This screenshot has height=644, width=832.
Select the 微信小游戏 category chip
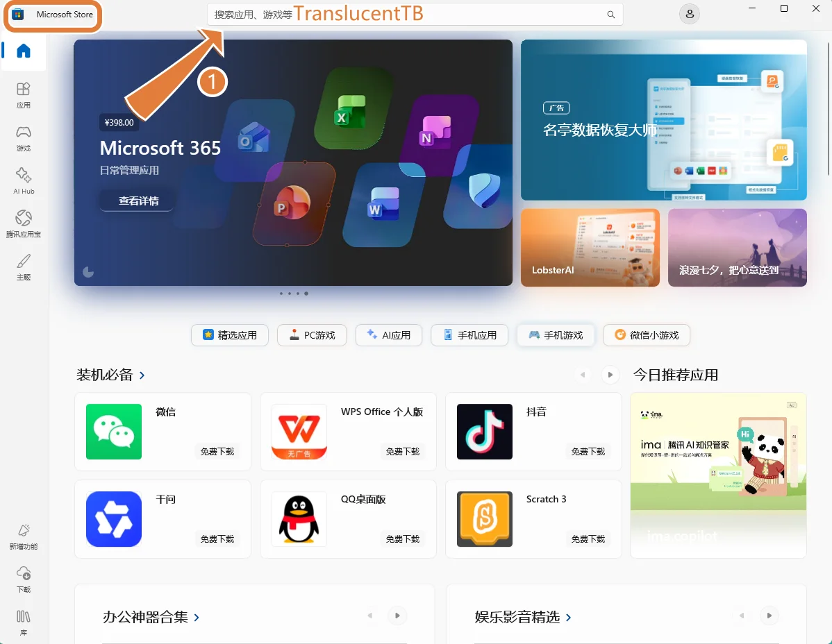pyautogui.click(x=647, y=335)
